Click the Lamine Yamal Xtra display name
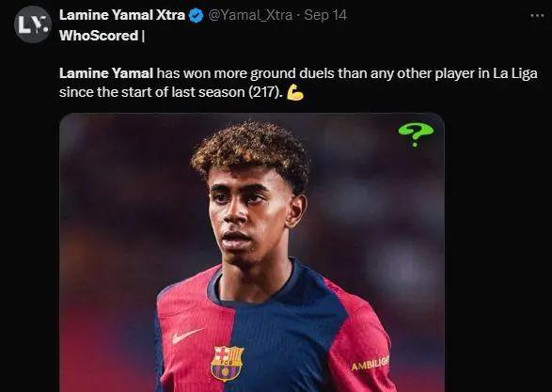The image size is (552, 392). coord(122,15)
